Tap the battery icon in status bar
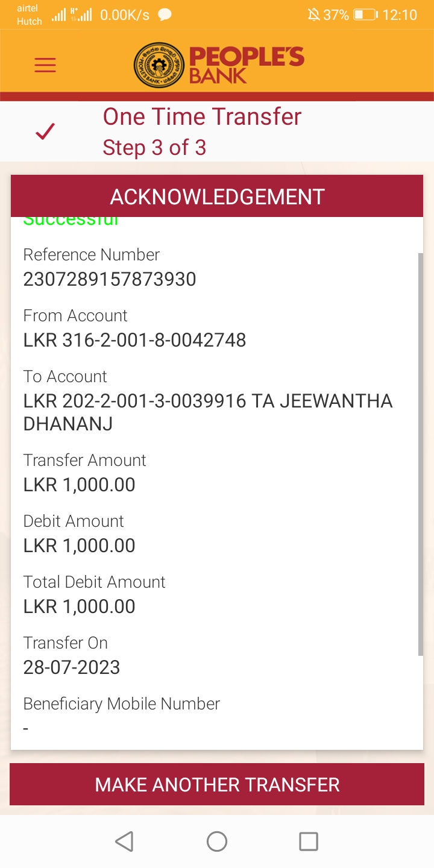This screenshot has width=434, height=868. [x=365, y=15]
